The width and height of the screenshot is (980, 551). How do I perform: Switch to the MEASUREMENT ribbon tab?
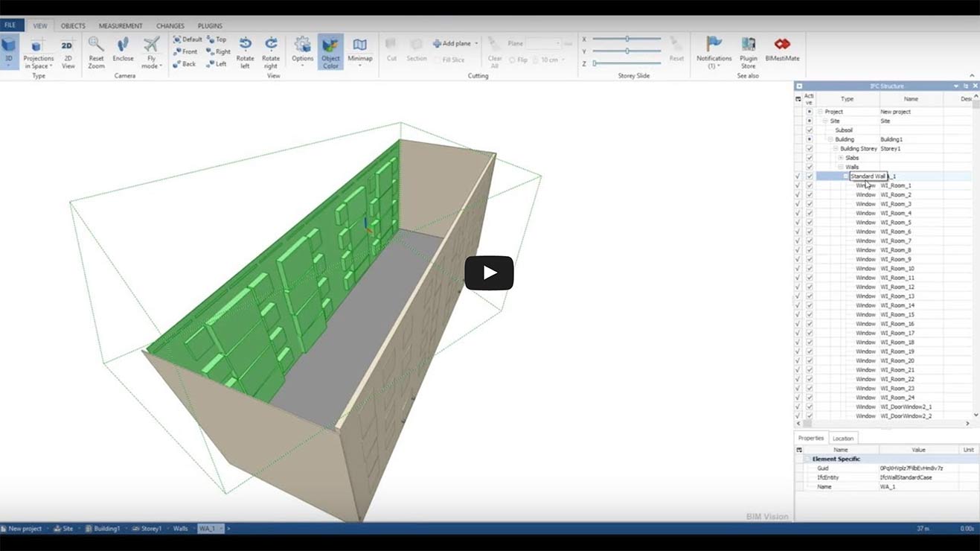(121, 26)
